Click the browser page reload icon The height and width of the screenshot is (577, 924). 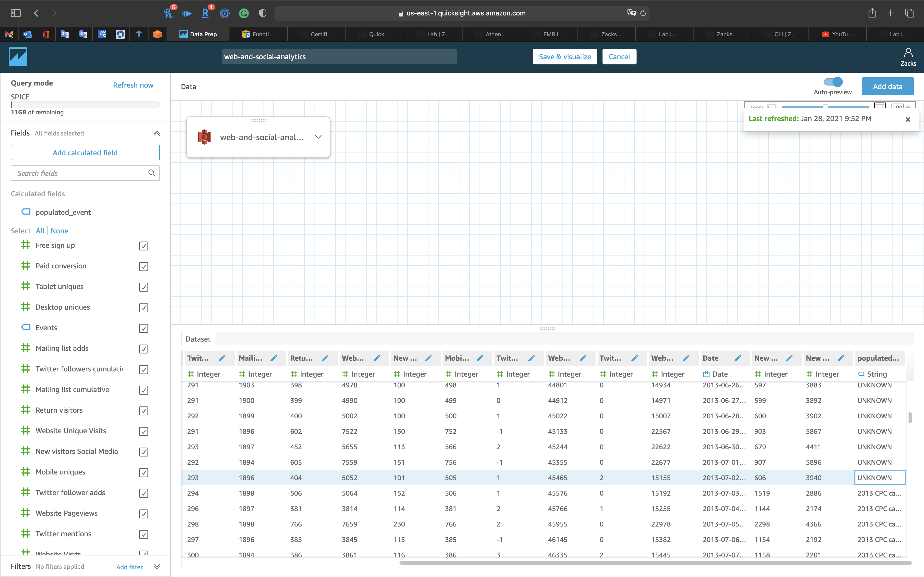[643, 13]
